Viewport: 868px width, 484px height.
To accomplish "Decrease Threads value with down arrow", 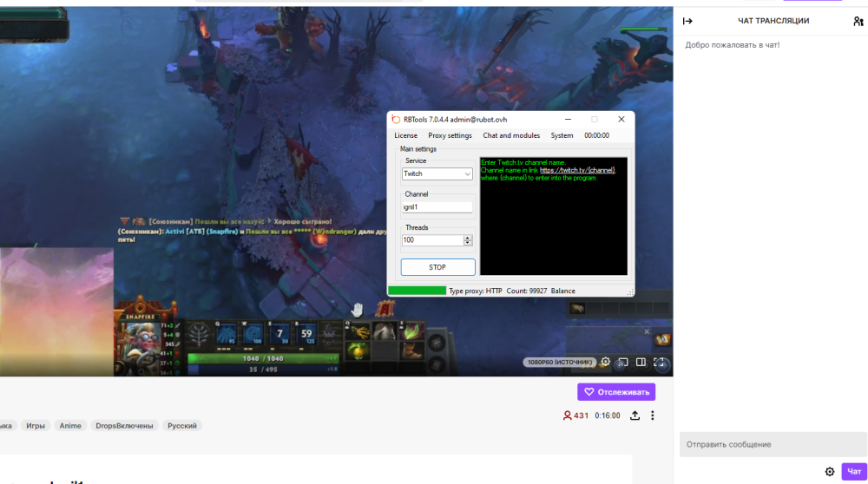I will (x=468, y=243).
